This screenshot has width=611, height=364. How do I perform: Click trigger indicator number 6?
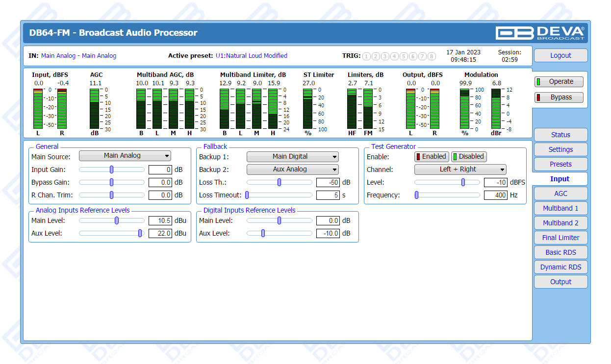[413, 56]
